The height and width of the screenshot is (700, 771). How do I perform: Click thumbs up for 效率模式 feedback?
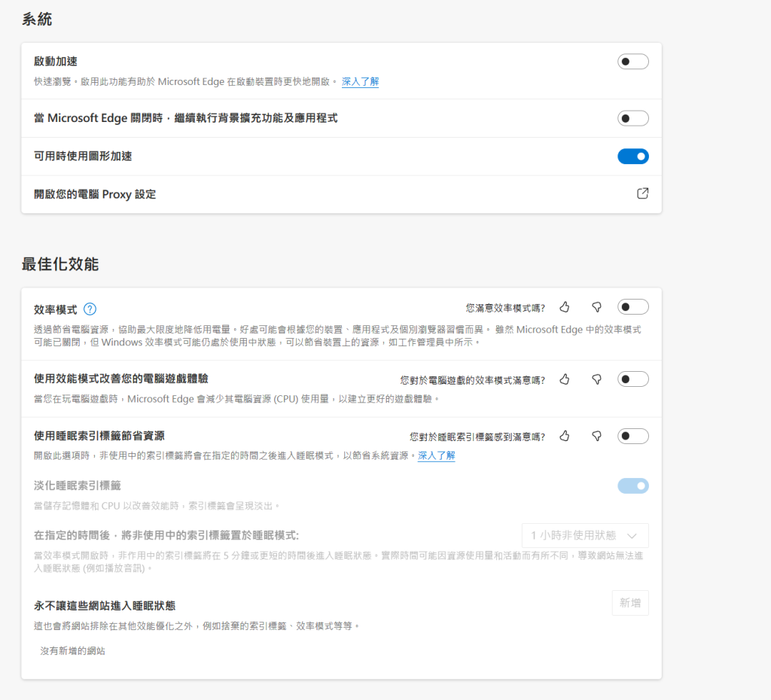[565, 307]
